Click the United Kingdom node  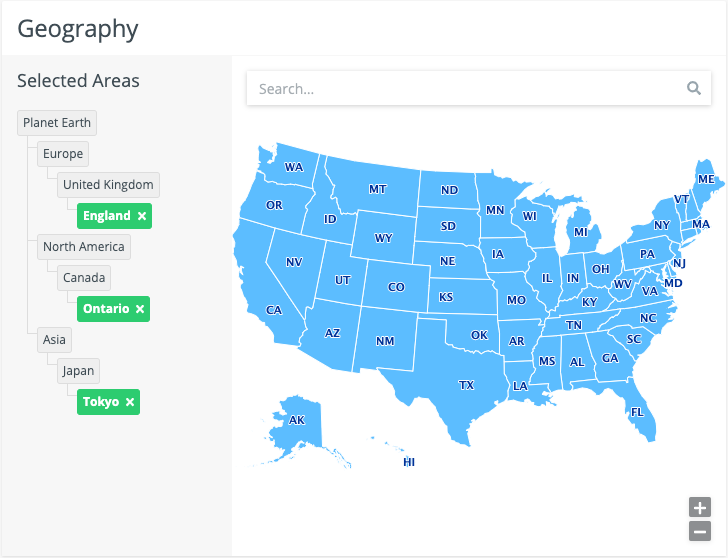[108, 185]
